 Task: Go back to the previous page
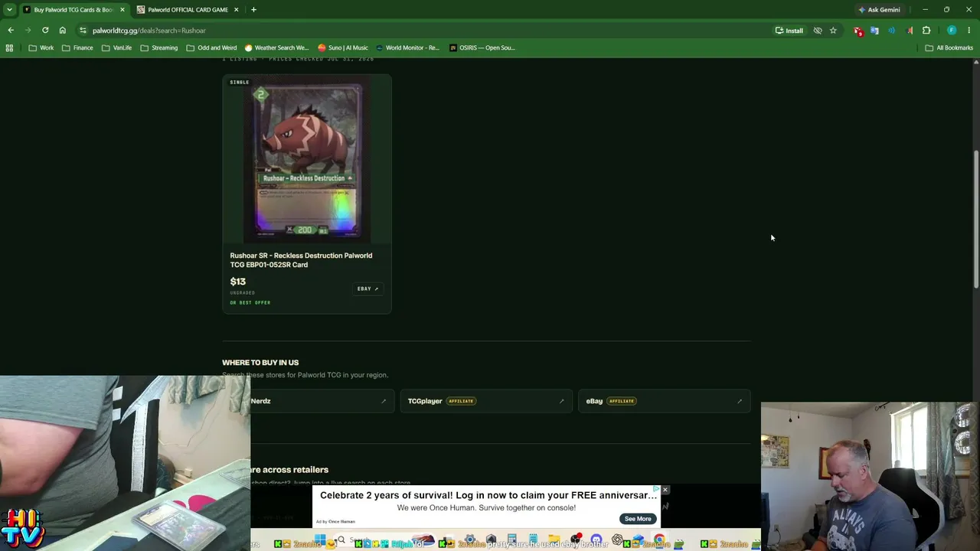click(11, 31)
